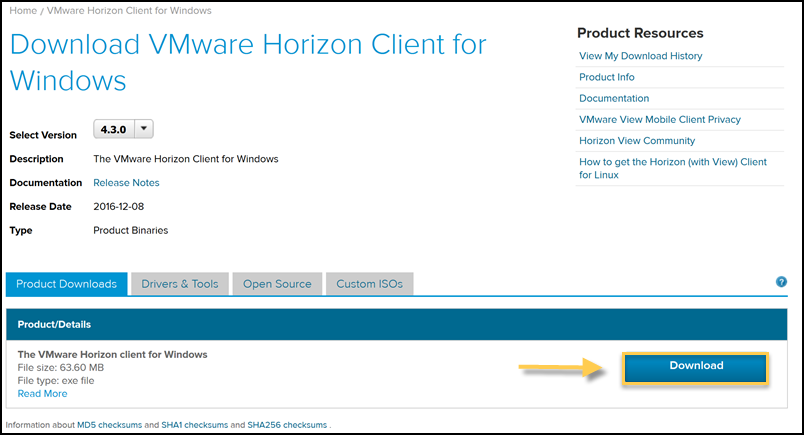Click the release date 2016-12-08

coord(118,207)
